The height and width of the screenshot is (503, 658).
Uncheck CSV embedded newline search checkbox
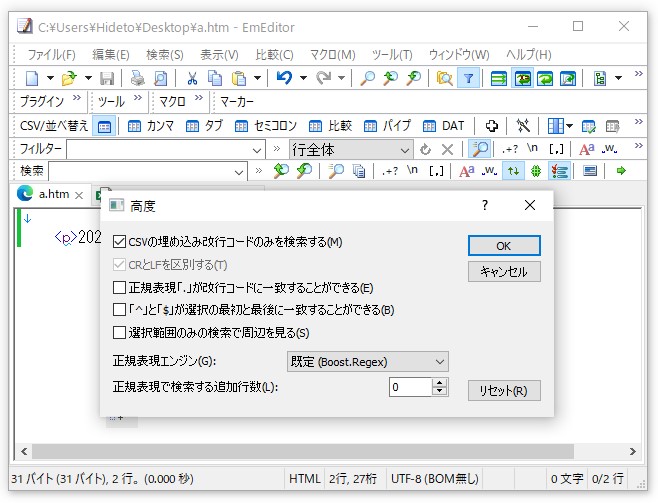click(x=119, y=242)
